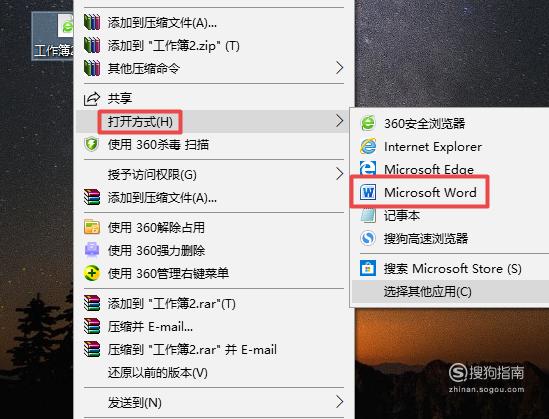This screenshot has width=549, height=419.
Task: Open with 搜狗高速浏览器
Action: [450, 238]
